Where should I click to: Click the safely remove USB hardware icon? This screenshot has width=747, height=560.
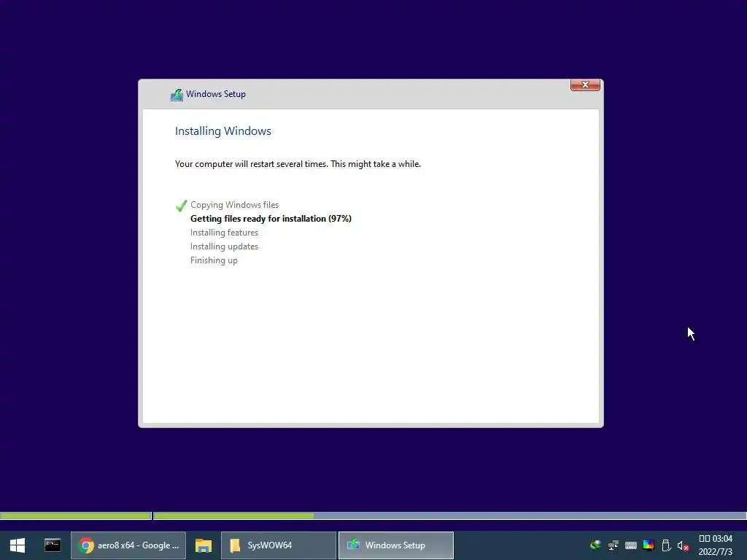[666, 545]
